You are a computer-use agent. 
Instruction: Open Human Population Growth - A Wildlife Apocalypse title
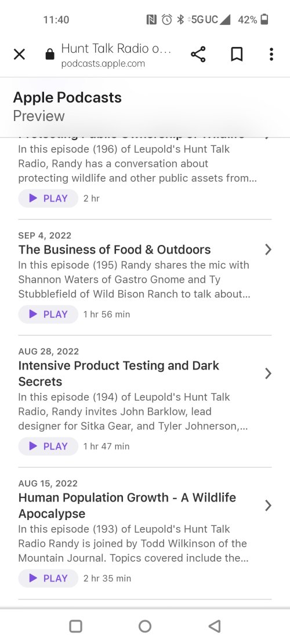(x=127, y=505)
